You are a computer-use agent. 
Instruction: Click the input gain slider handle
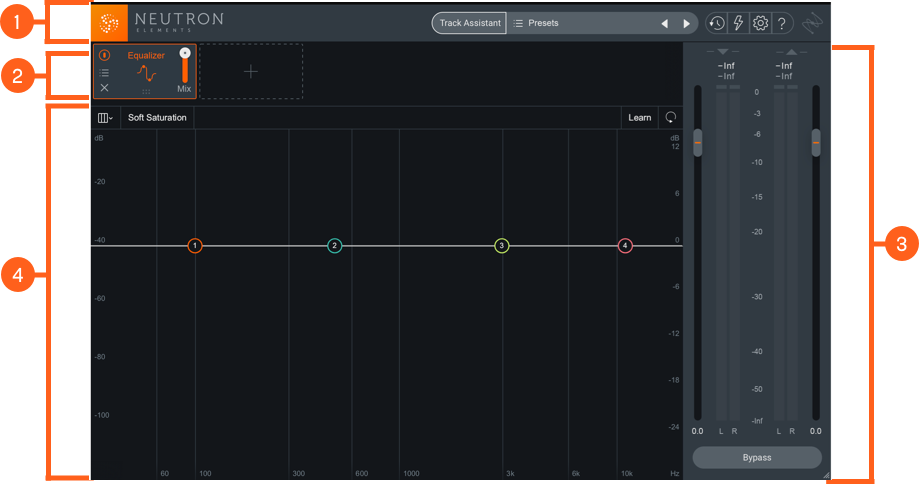697,142
